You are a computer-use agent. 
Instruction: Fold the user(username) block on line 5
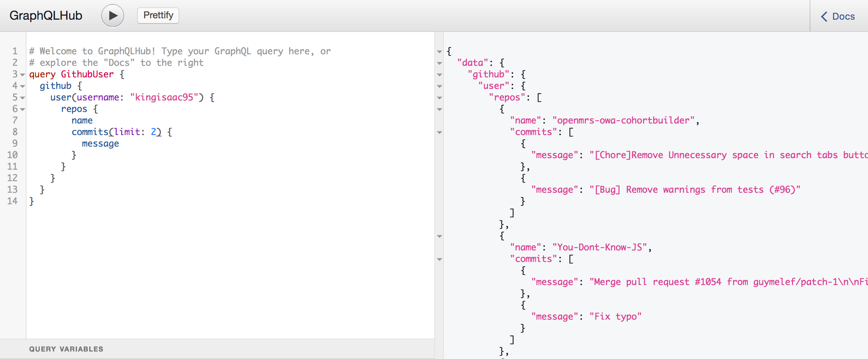click(x=23, y=98)
